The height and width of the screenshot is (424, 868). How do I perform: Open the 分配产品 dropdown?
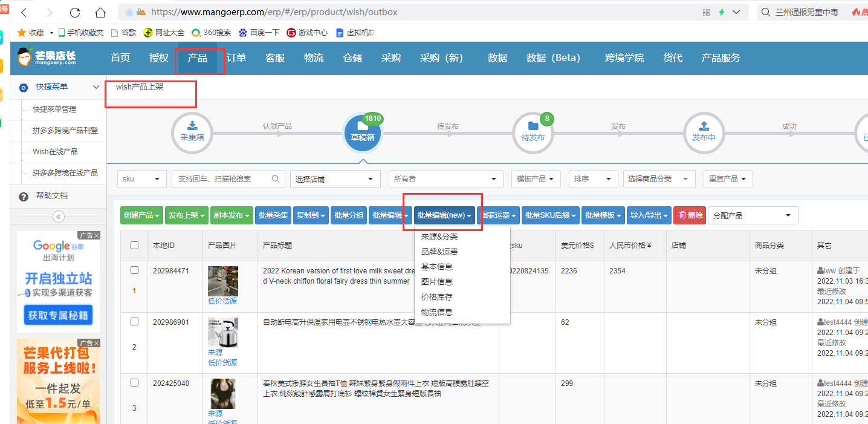coord(753,215)
